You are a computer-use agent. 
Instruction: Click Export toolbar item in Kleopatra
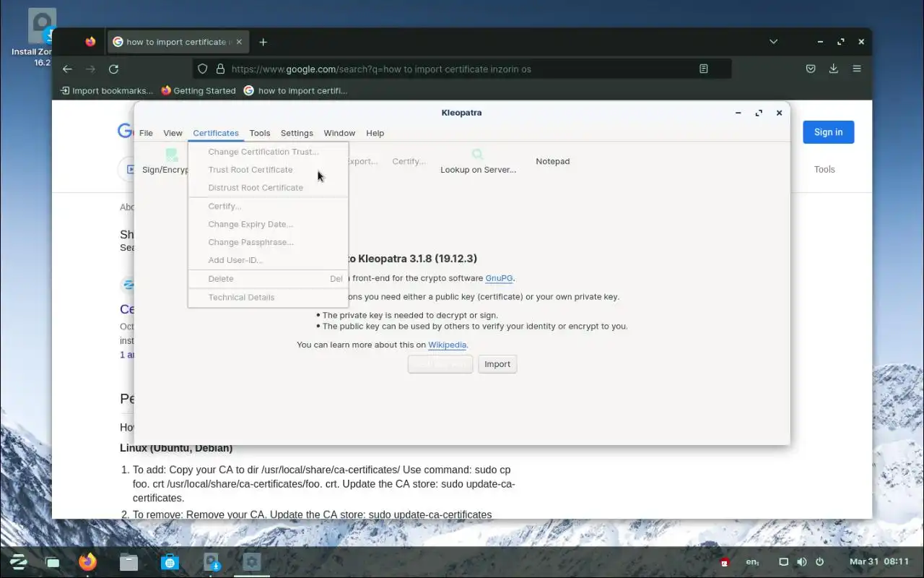coord(362,161)
